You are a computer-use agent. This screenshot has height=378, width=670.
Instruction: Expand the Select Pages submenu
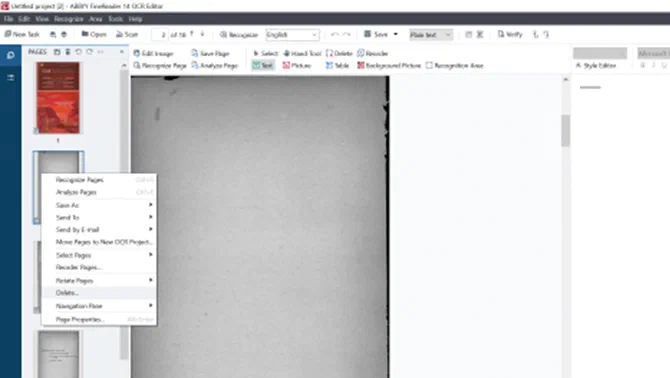tap(99, 255)
